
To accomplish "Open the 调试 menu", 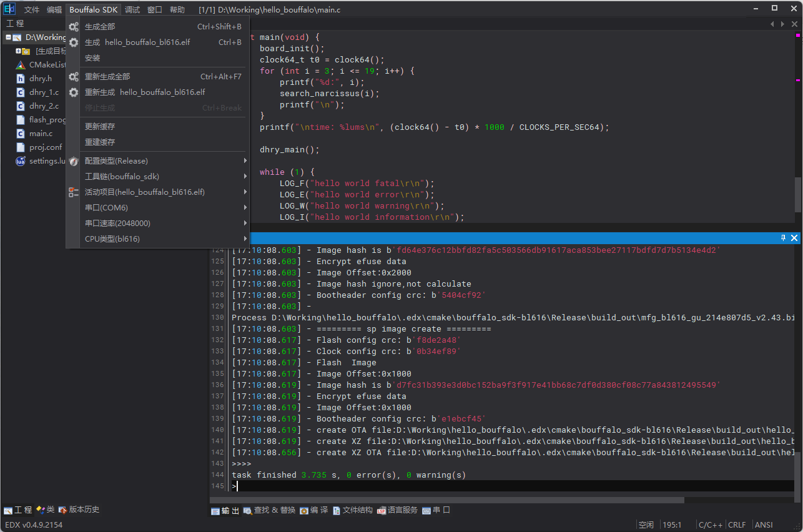I will point(132,10).
